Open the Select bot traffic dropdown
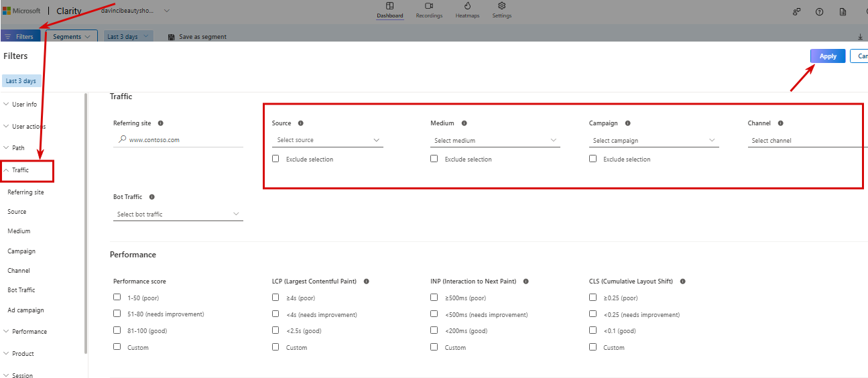 tap(178, 214)
